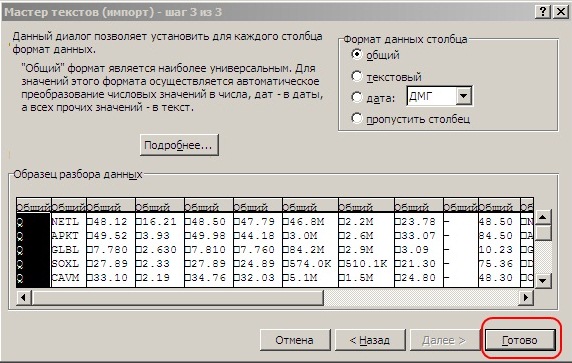The height and width of the screenshot is (363, 572).
Task: Click the preview value '24.89'
Action: tap(257, 263)
